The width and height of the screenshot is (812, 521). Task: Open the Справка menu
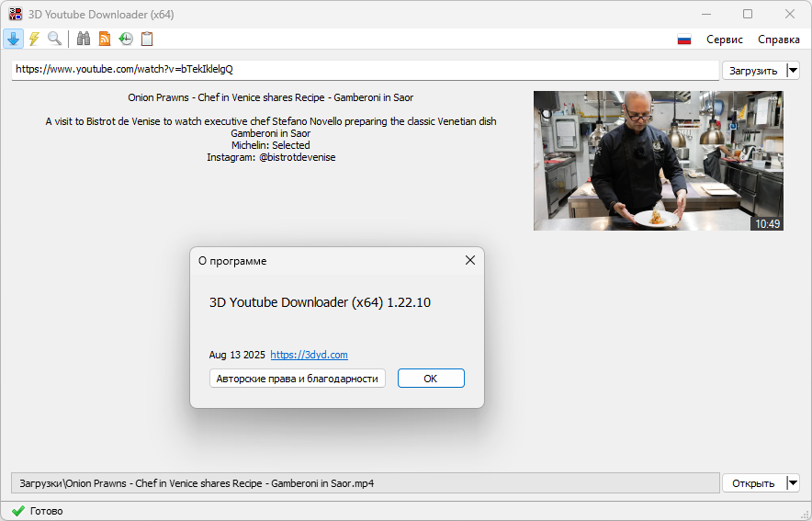pos(779,40)
